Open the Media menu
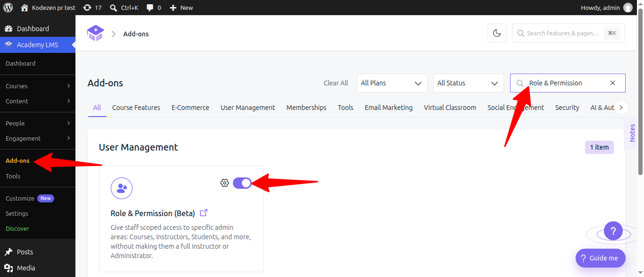This screenshot has height=277, width=644. (38, 268)
